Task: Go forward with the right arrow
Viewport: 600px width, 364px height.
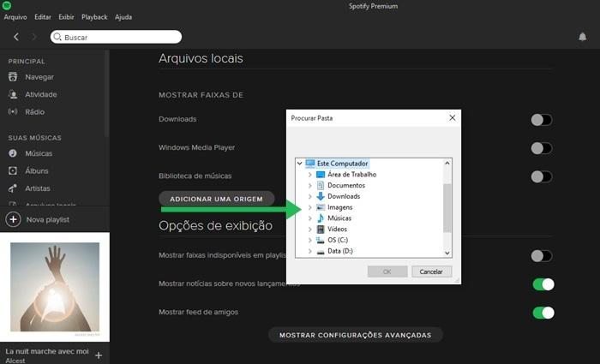Action: pyautogui.click(x=33, y=37)
